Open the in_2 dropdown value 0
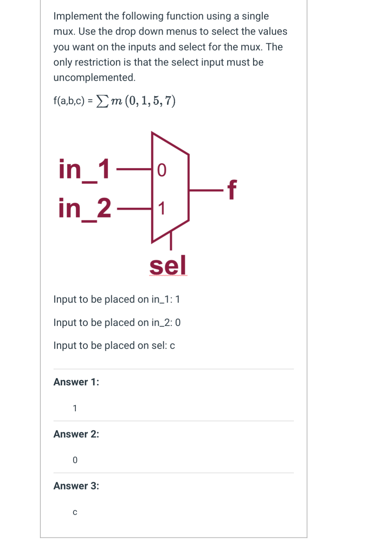 coord(178,323)
